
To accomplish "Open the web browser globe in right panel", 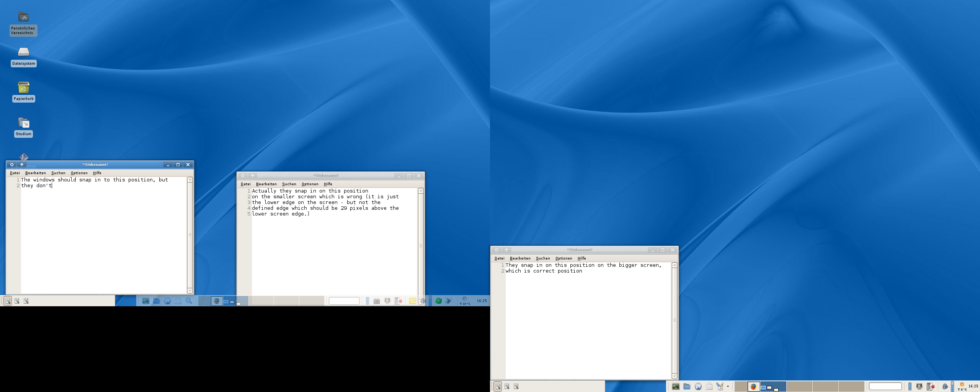I will (x=698, y=386).
